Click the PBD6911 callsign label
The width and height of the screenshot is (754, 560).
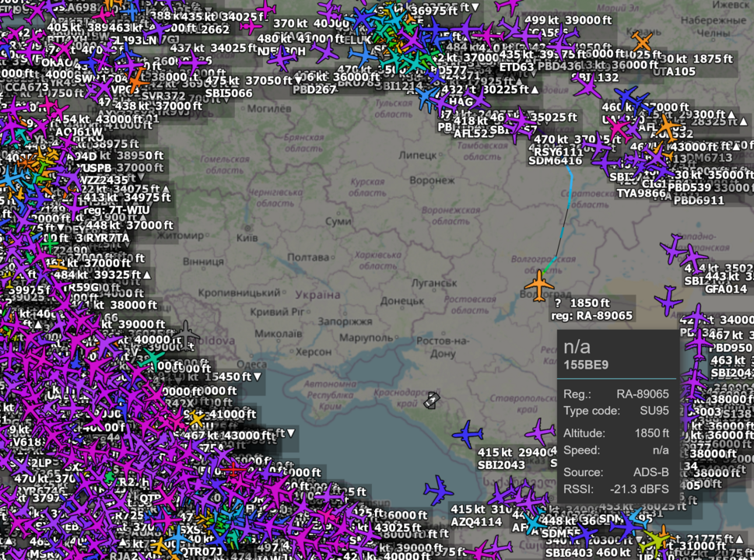(699, 200)
